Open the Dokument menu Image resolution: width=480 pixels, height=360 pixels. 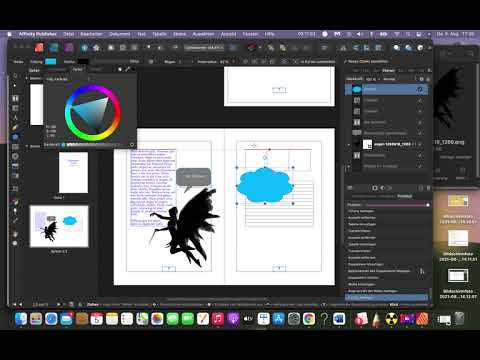[x=120, y=34]
